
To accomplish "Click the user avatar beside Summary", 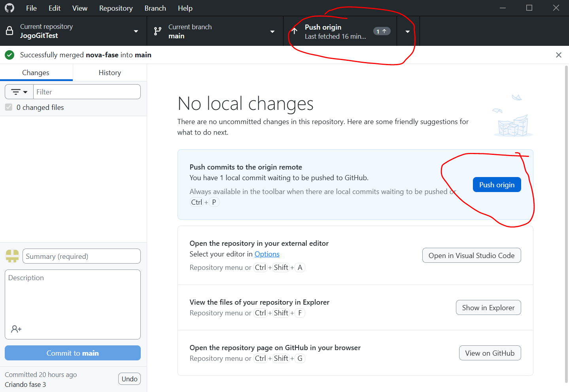I will 12,256.
